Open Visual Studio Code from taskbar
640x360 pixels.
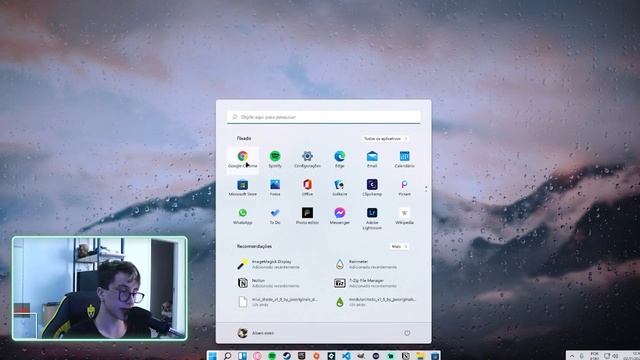[346, 356]
